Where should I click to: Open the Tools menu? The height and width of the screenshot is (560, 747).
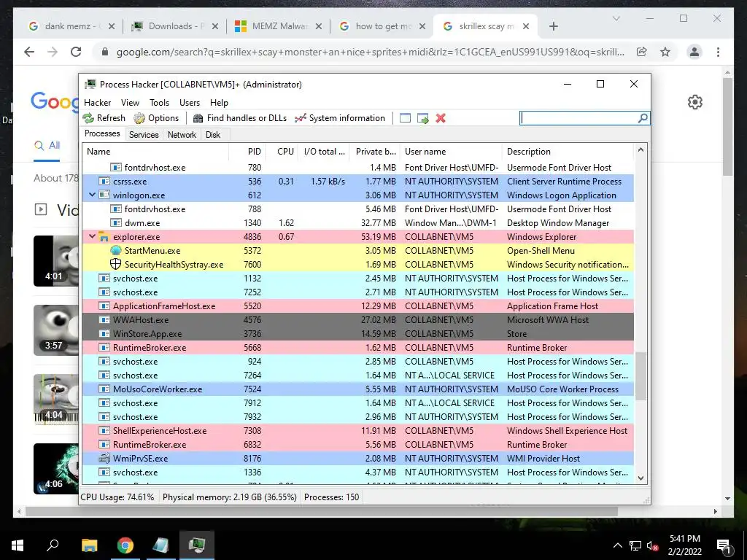point(159,103)
